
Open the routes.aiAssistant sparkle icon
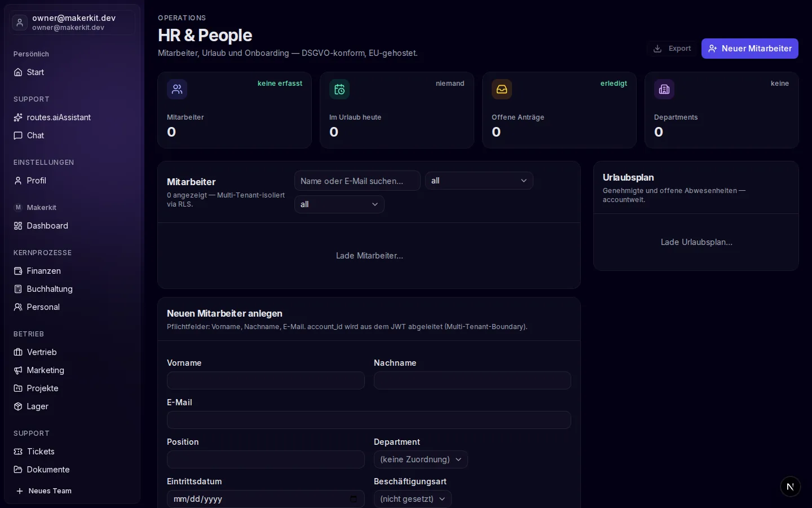pos(18,117)
